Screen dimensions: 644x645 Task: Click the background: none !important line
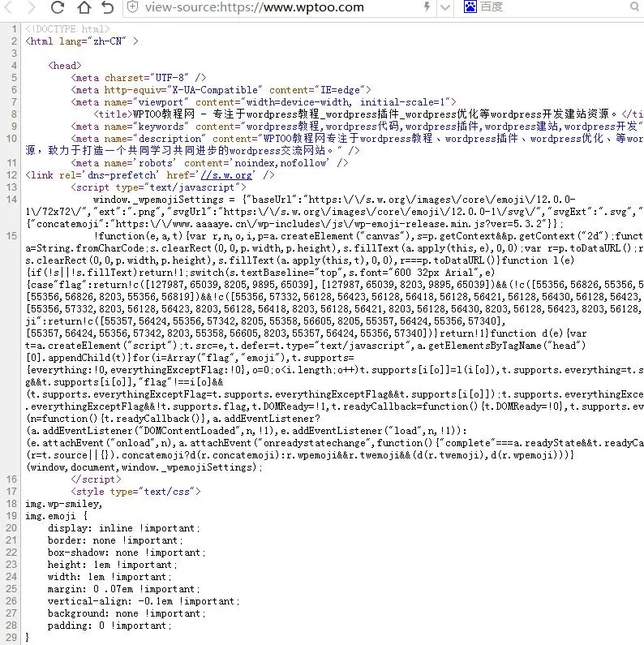127,613
